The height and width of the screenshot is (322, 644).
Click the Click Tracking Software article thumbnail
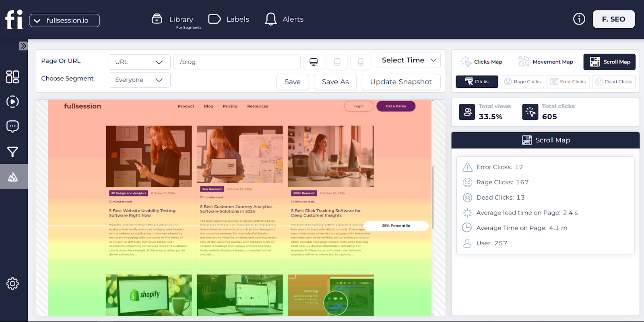pos(331,156)
